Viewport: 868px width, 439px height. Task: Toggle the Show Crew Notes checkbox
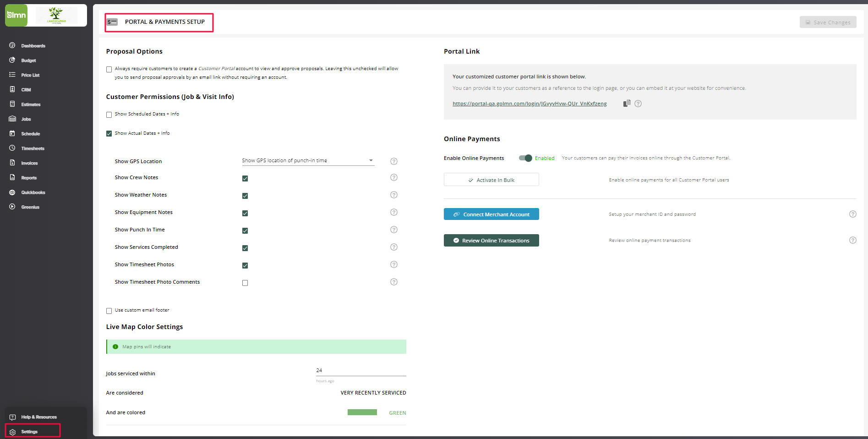[x=245, y=178]
